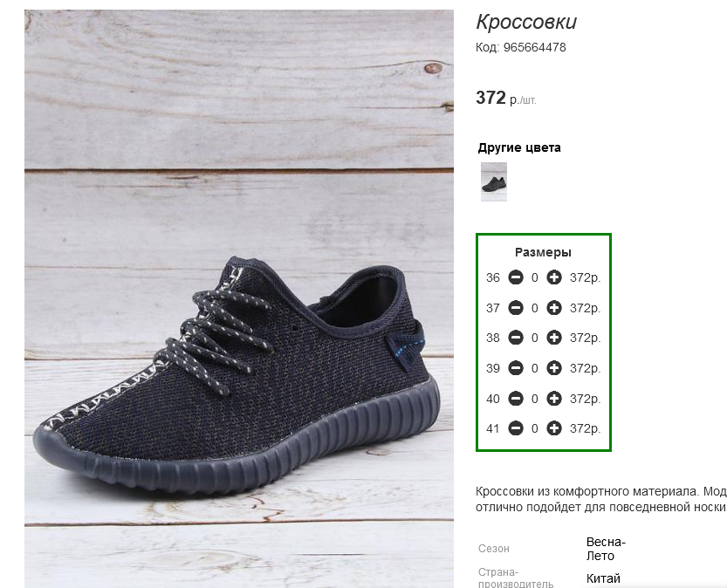Open the main sneaker product photo

[239, 298]
